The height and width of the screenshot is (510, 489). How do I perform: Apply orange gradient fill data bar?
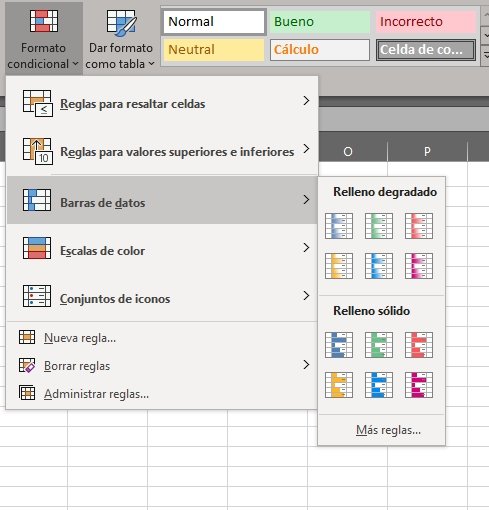(339, 266)
